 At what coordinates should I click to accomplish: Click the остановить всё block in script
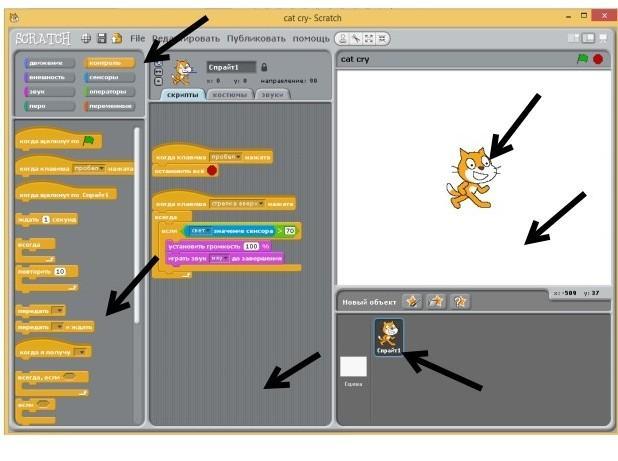[185, 171]
